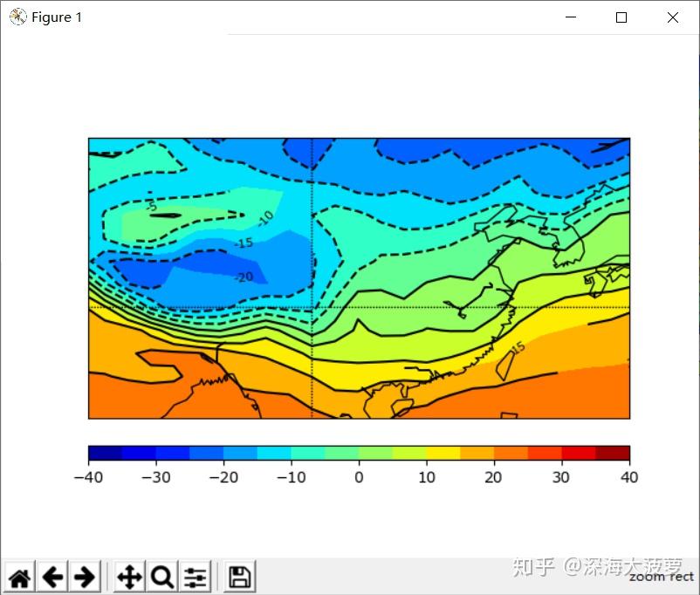Image resolution: width=700 pixels, height=595 pixels.
Task: Activate the Pan/move tool
Action: 128,577
